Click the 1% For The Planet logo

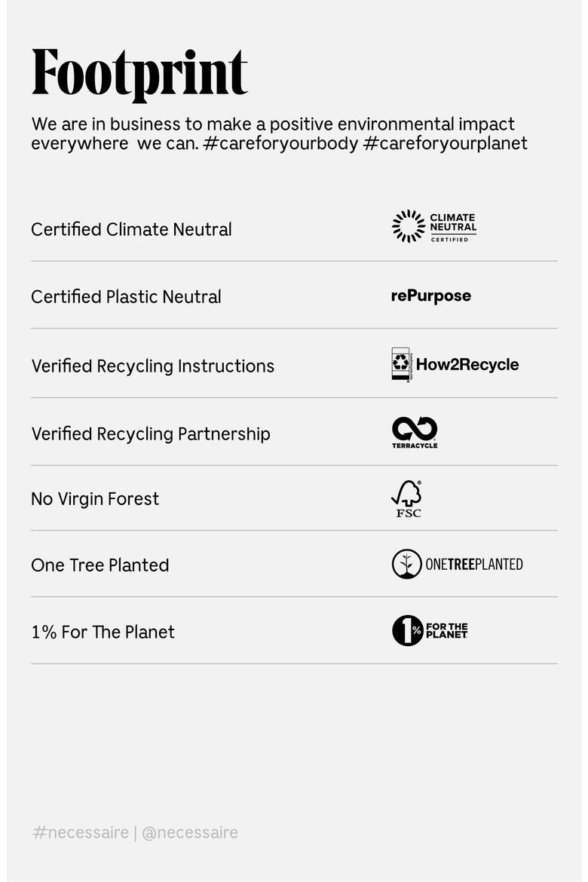tap(430, 630)
